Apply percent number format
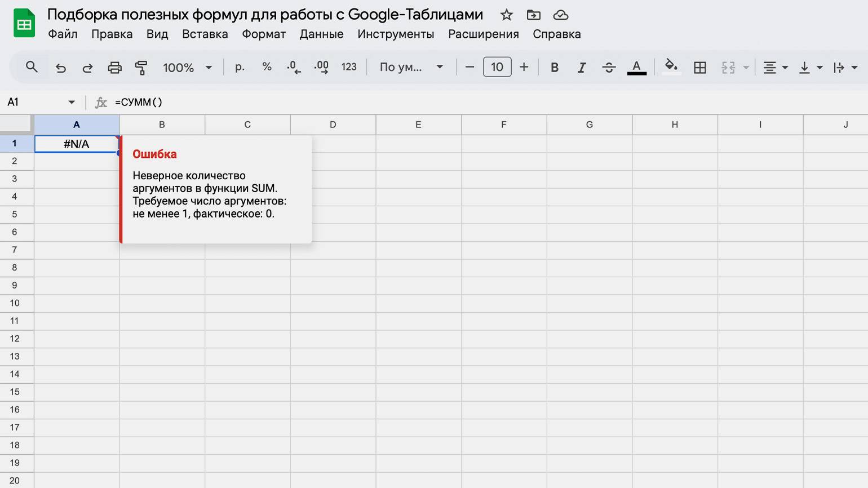Viewport: 868px width, 488px height. pyautogui.click(x=267, y=67)
